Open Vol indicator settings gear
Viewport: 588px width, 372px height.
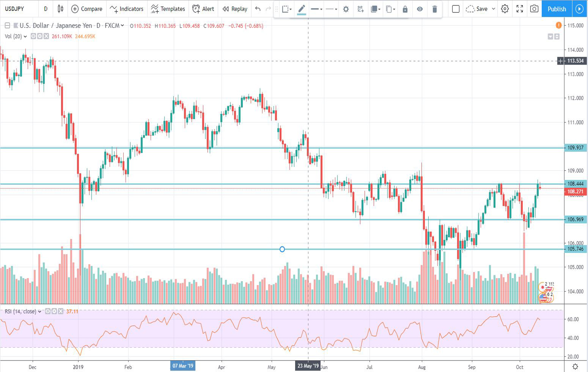(39, 36)
